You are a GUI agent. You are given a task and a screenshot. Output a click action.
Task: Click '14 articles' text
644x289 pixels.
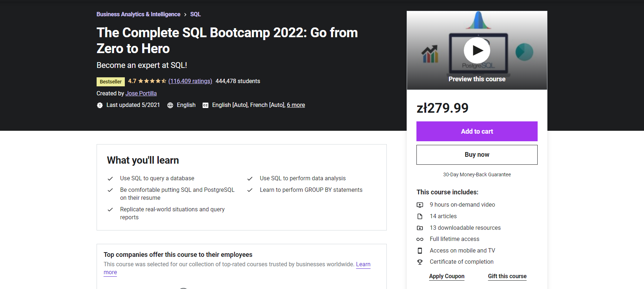(443, 216)
